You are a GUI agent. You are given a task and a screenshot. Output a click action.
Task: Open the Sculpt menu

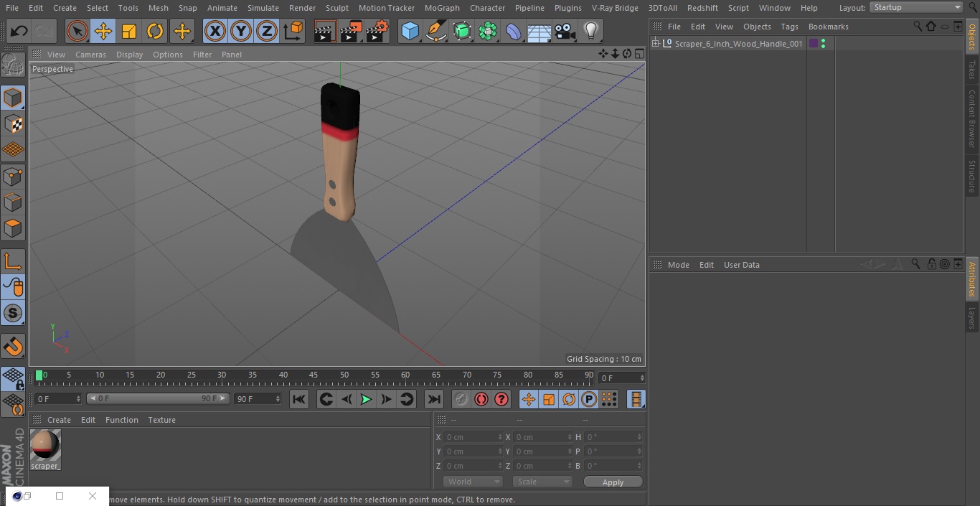coord(336,8)
